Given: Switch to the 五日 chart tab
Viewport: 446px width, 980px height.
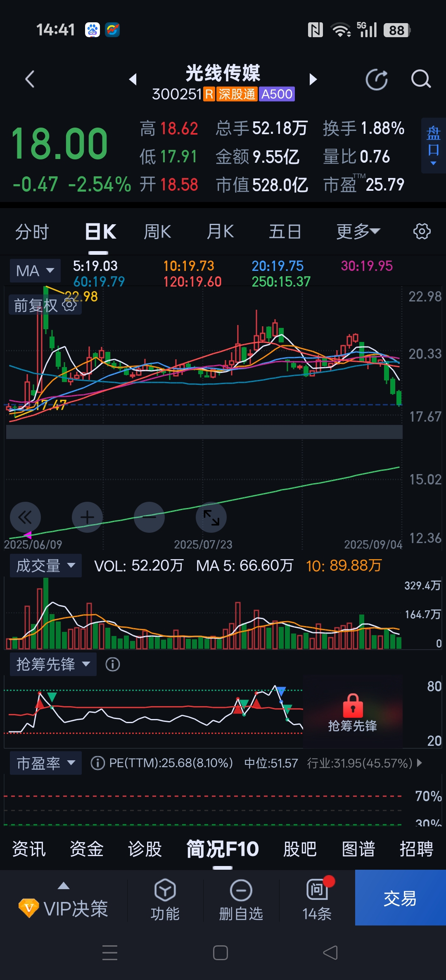Looking at the screenshot, I should (285, 232).
